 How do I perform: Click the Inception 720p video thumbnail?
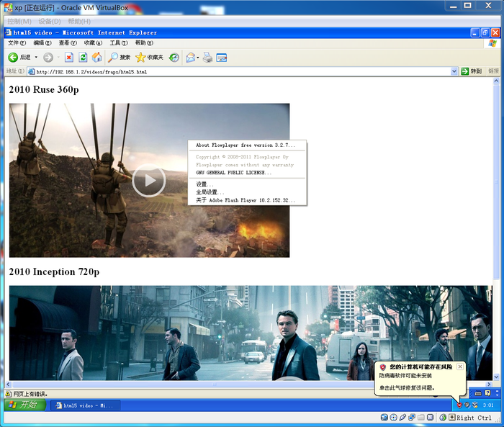251,333
